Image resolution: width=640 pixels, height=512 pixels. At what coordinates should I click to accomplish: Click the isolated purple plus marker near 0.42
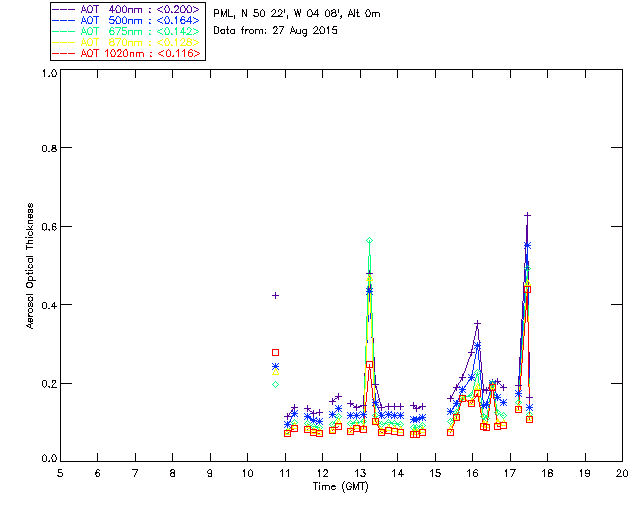pos(276,296)
